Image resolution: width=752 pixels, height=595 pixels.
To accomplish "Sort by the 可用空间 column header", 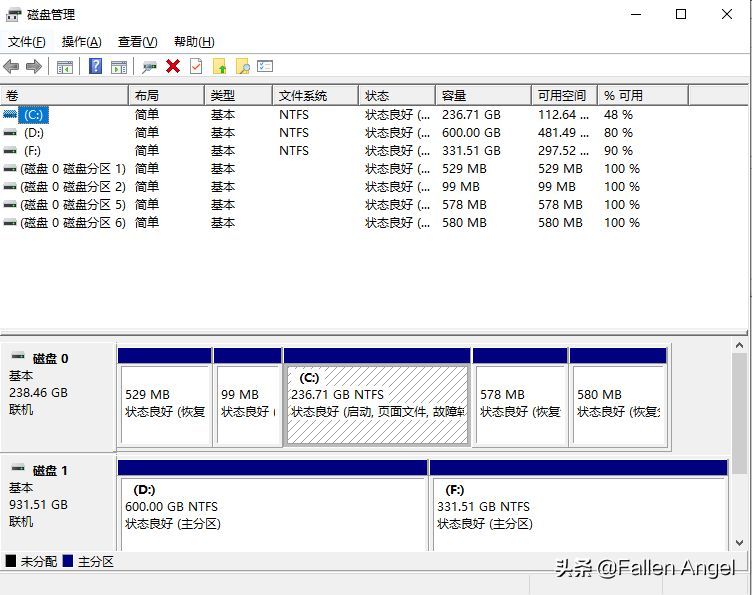I will [x=564, y=95].
